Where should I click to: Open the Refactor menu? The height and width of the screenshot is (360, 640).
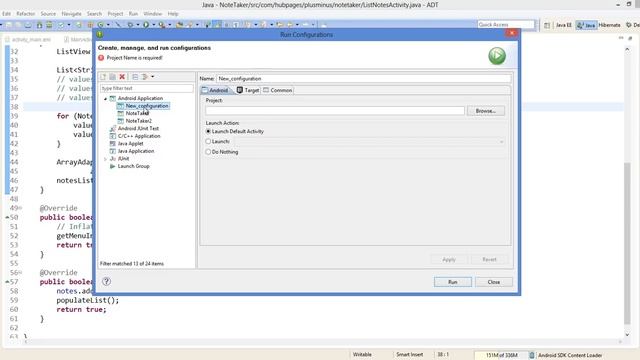(x=26, y=14)
